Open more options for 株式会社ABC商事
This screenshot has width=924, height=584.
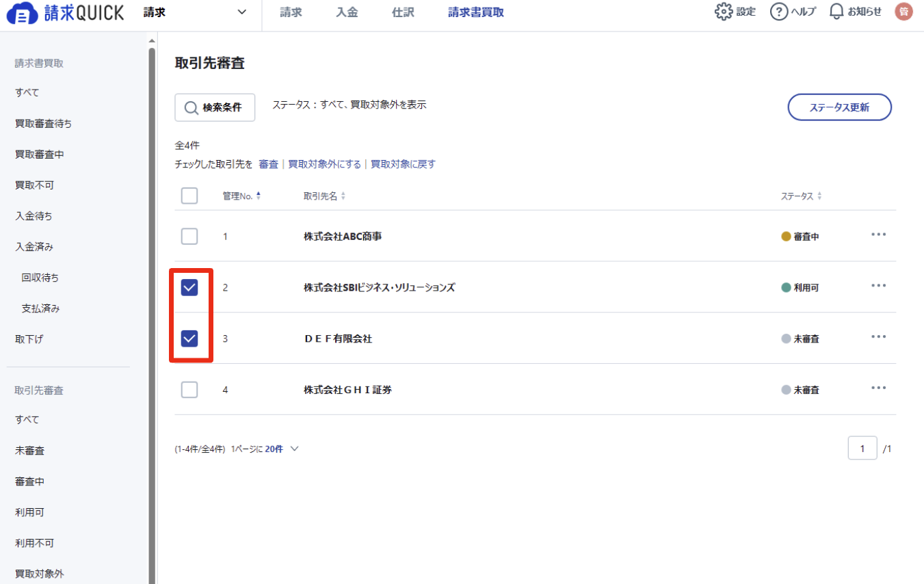[x=879, y=235]
